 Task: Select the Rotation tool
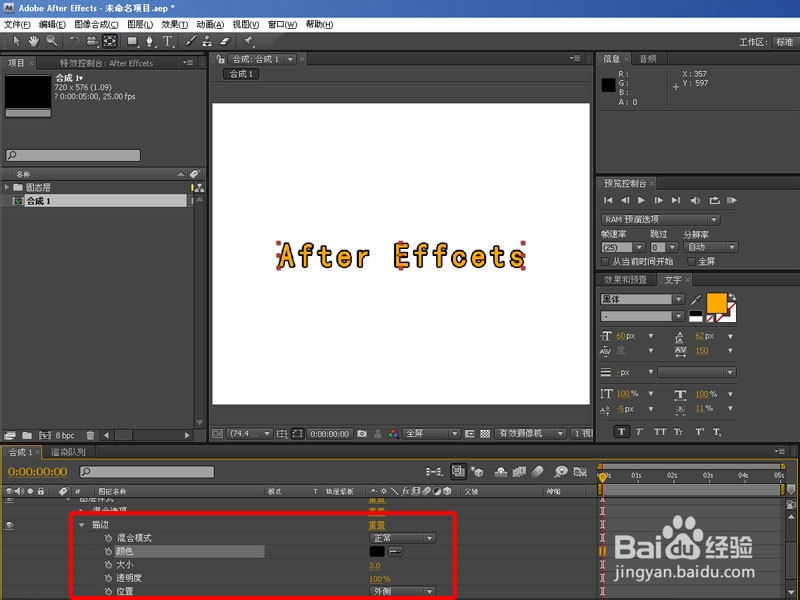[x=74, y=41]
